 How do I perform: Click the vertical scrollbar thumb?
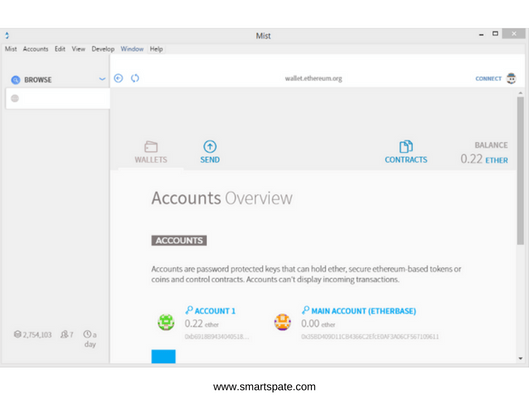click(x=521, y=171)
